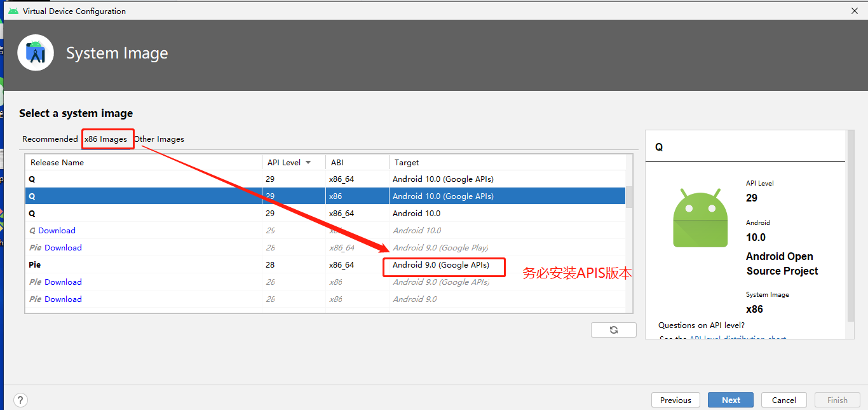
Task: Open the help question mark button
Action: [20, 400]
